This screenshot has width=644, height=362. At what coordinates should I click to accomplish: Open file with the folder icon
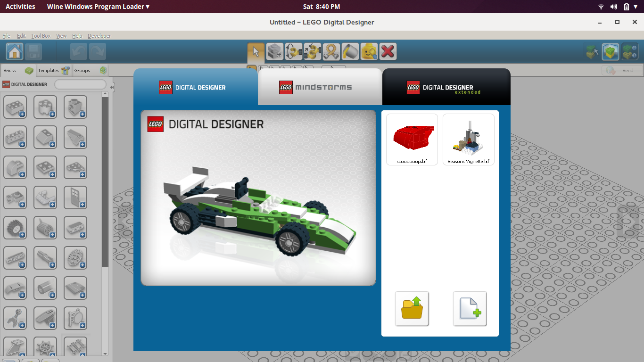[412, 309]
